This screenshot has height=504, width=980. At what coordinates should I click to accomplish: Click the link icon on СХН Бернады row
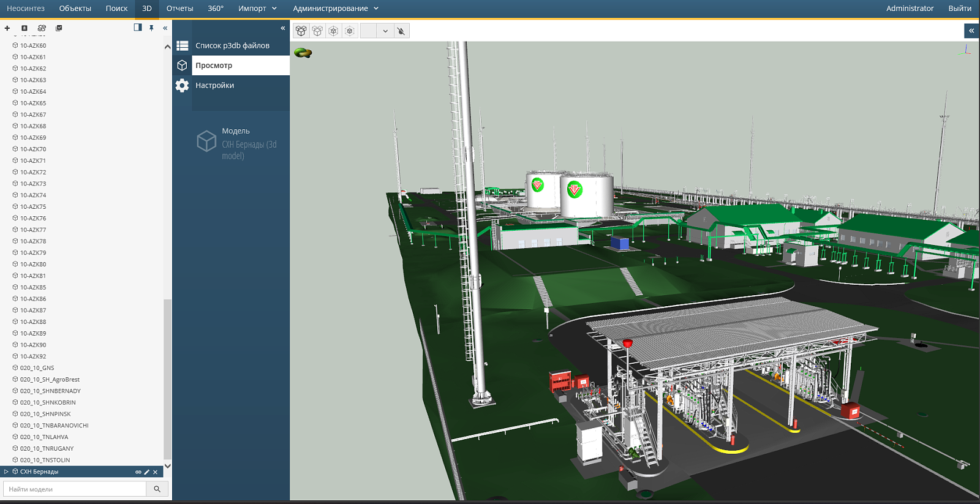[x=138, y=472]
